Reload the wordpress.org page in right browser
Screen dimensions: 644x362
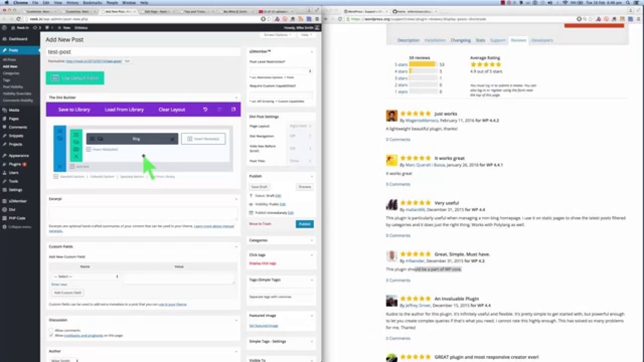pyautogui.click(x=340, y=19)
